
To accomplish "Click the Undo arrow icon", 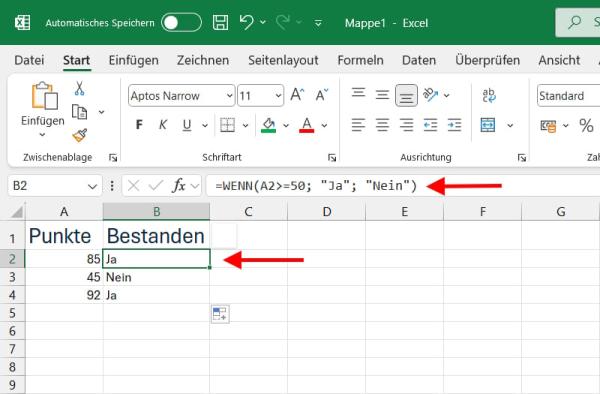I will (247, 22).
